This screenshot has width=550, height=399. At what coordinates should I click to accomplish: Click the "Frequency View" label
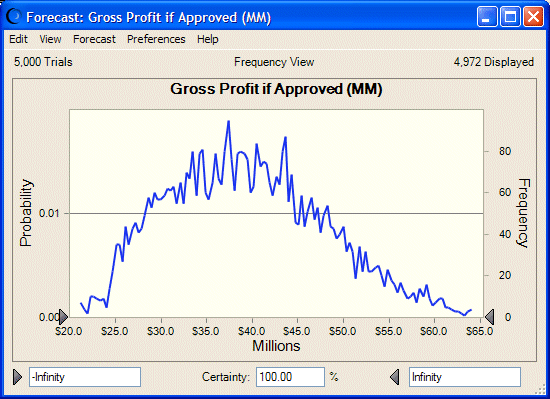pyautogui.click(x=274, y=62)
